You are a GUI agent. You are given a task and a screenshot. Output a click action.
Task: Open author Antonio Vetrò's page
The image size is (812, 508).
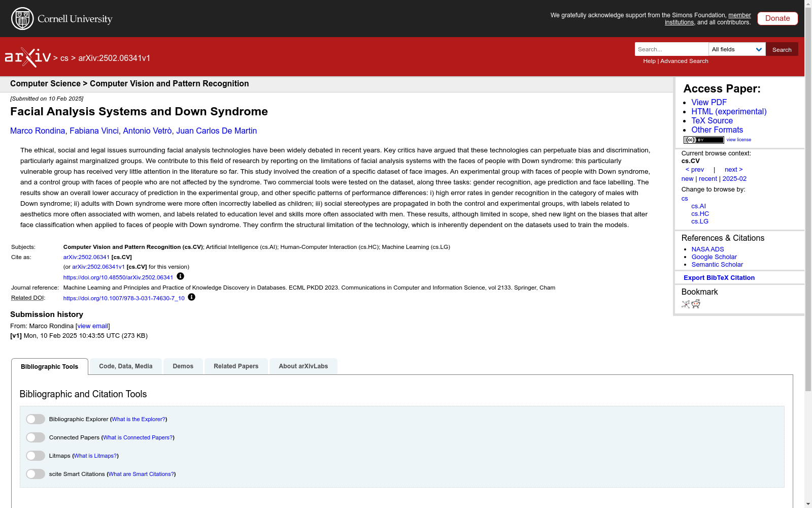tap(147, 131)
